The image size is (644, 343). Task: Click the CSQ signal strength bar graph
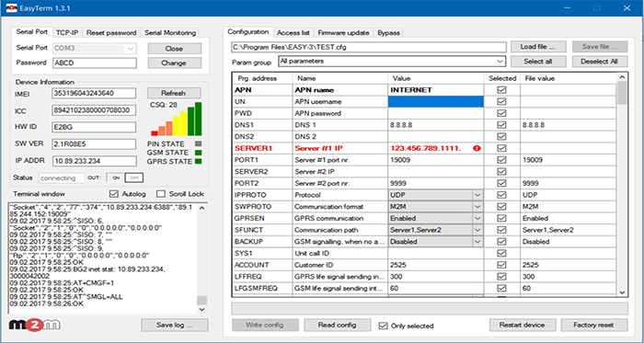click(177, 119)
